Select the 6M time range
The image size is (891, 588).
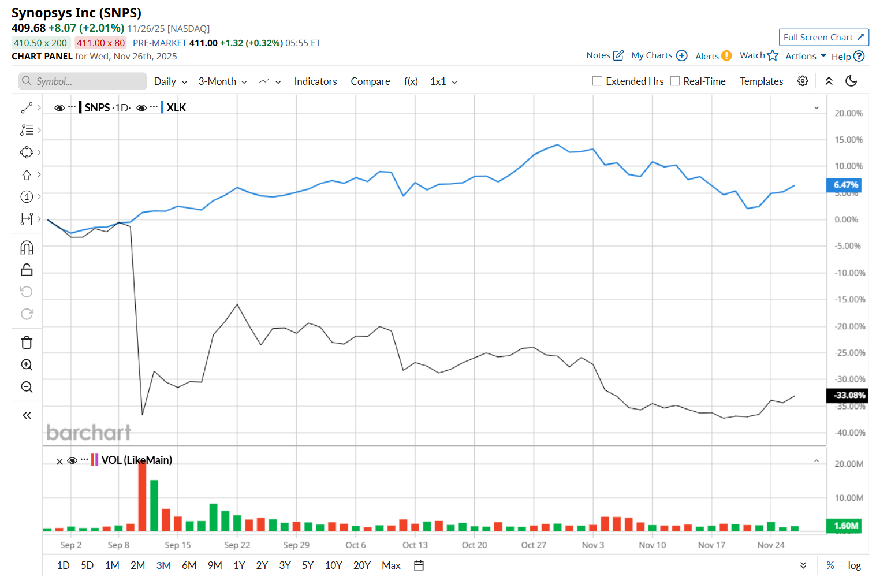pos(189,565)
